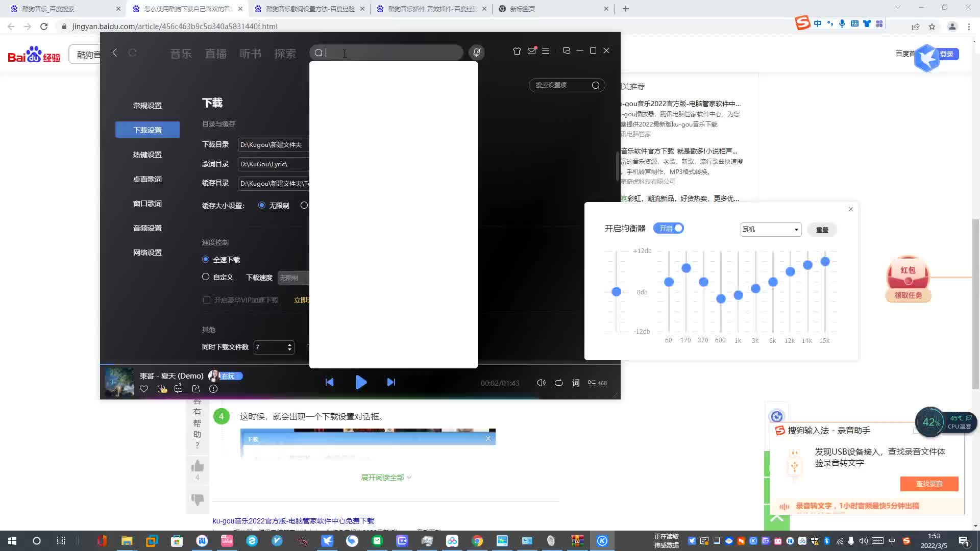Expand article with 展开阅读全部 link

[386, 478]
